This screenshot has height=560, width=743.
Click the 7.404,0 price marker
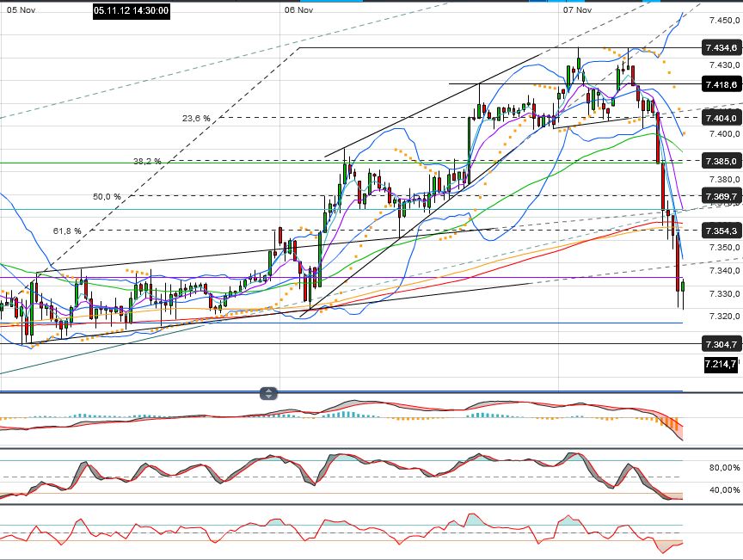tap(720, 118)
